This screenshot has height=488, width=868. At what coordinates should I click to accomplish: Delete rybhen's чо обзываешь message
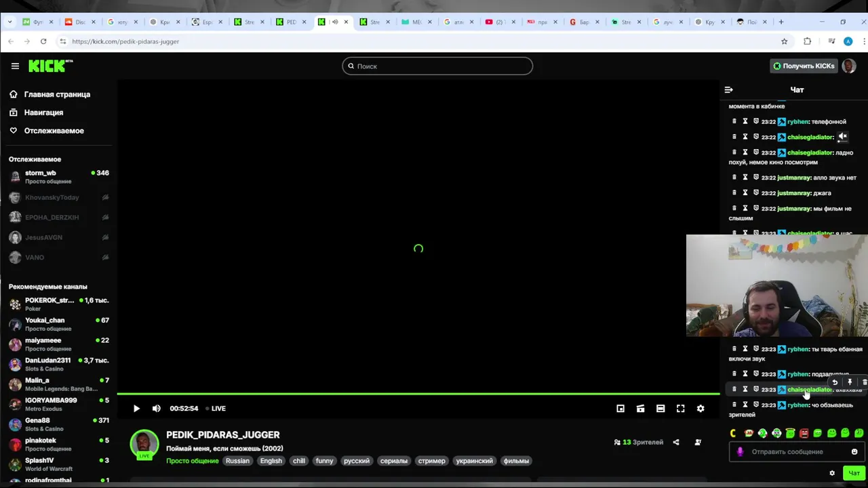(x=734, y=405)
